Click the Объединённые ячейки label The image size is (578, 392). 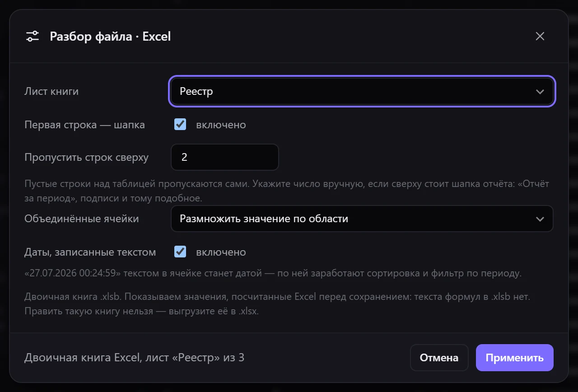click(x=82, y=219)
